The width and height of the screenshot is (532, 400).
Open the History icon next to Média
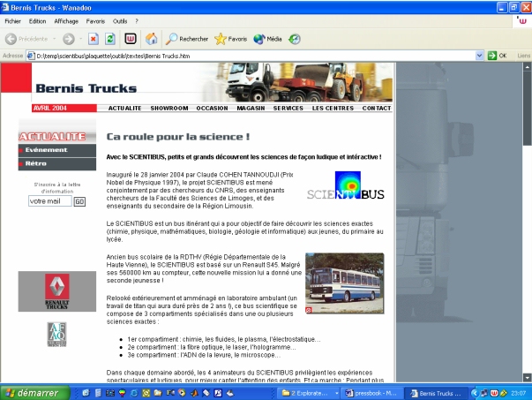pyautogui.click(x=295, y=39)
